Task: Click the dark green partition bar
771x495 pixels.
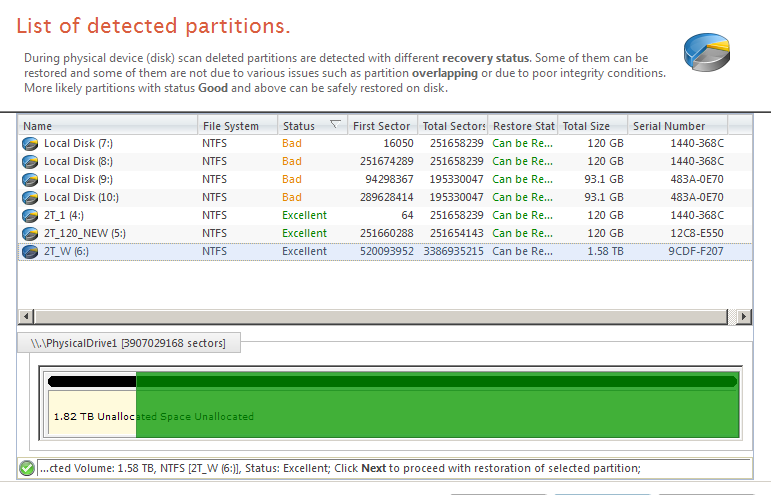Action: (x=437, y=381)
